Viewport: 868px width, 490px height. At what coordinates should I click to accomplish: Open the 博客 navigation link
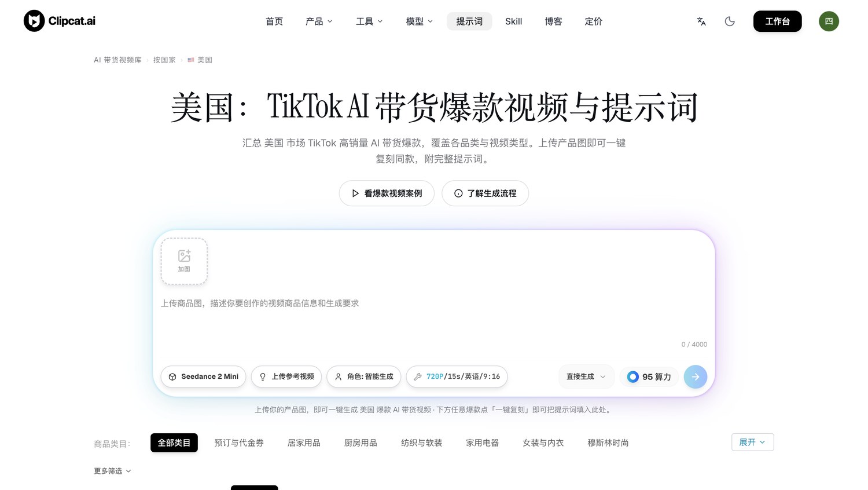click(x=553, y=21)
